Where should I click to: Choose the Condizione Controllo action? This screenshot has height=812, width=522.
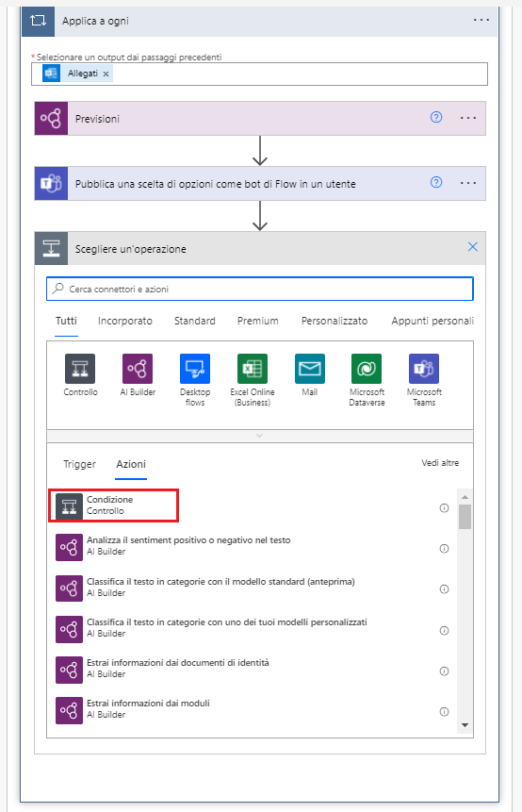click(113, 505)
